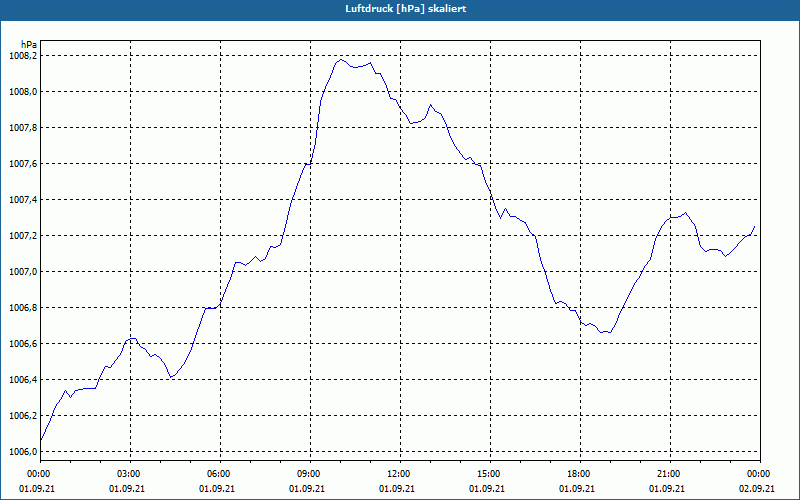Click the '1007,4' y-axis label
The image size is (800, 500).
pyautogui.click(x=23, y=199)
